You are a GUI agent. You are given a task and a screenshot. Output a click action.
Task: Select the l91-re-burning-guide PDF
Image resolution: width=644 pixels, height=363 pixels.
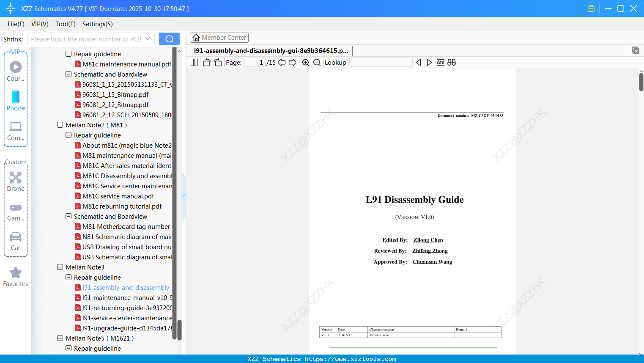[125, 308]
